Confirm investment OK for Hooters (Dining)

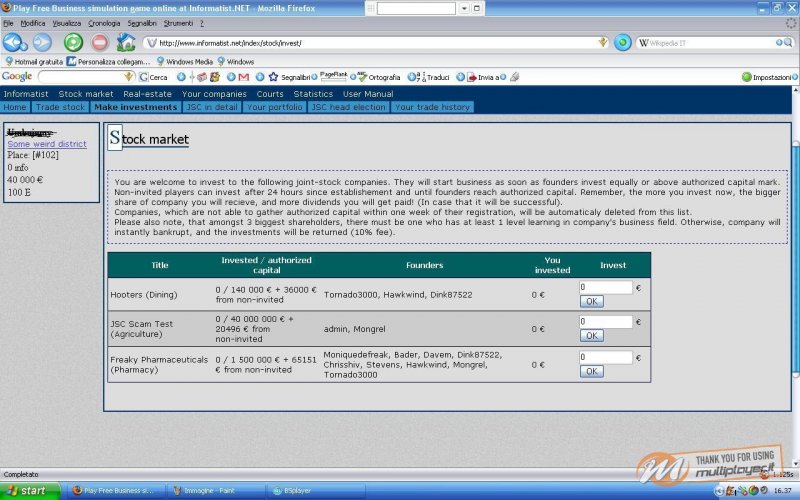pos(592,302)
